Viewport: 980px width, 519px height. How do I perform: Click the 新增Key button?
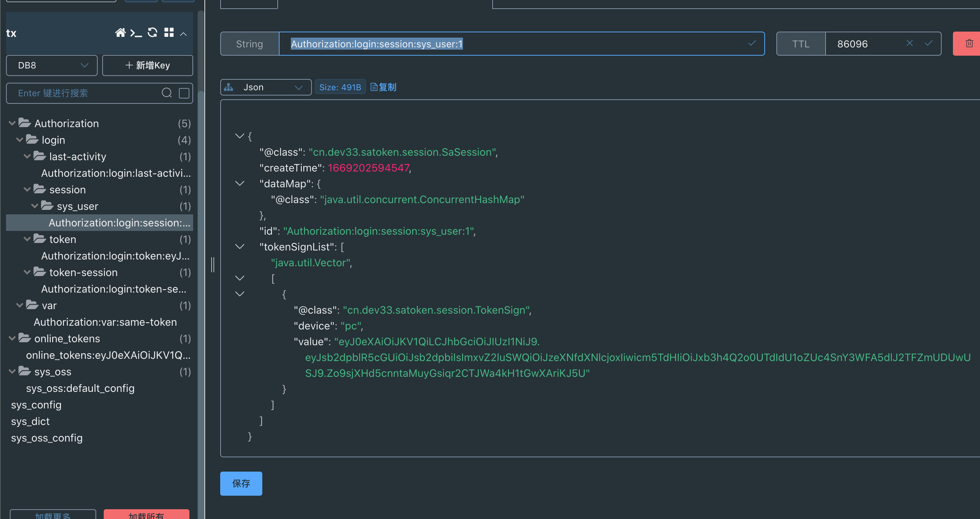(148, 65)
